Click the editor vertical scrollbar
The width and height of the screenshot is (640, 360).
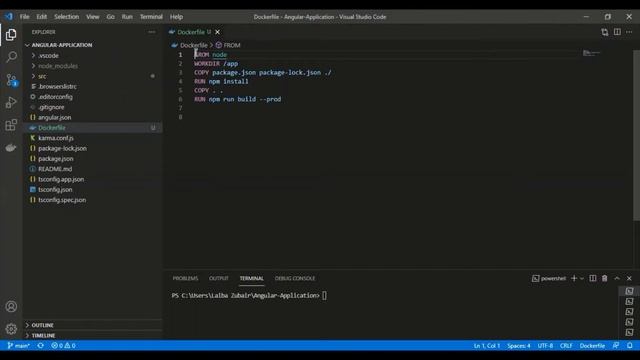coord(636,135)
